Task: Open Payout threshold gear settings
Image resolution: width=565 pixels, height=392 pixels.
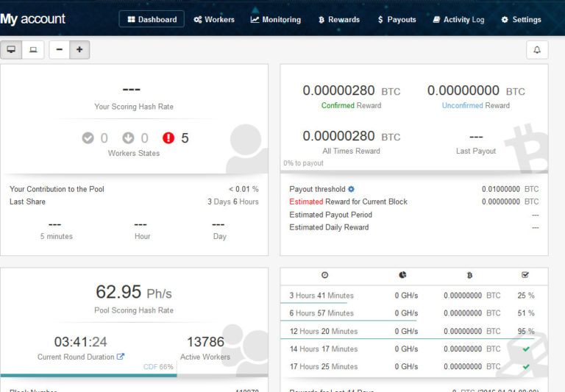Action: tap(352, 189)
